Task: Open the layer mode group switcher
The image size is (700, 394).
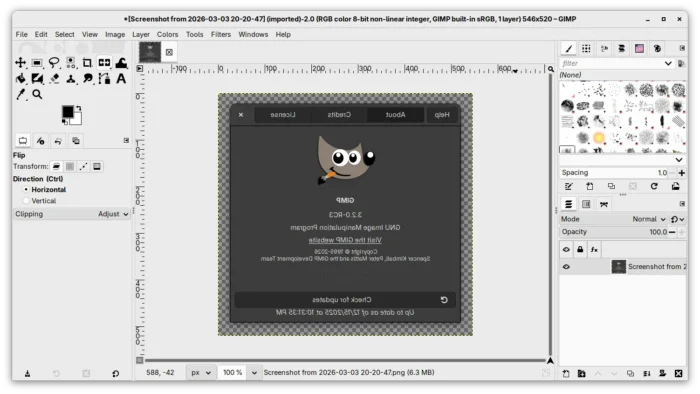Action: pyautogui.click(x=677, y=219)
